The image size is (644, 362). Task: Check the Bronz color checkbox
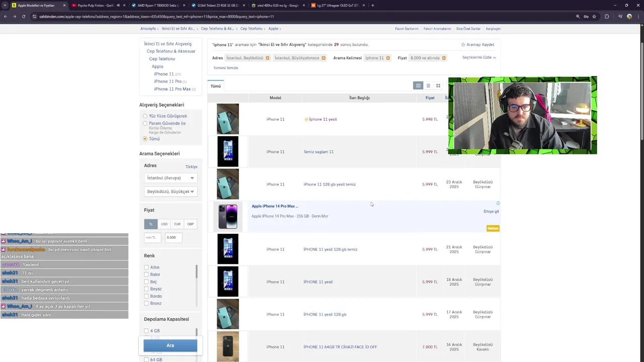tap(146, 303)
